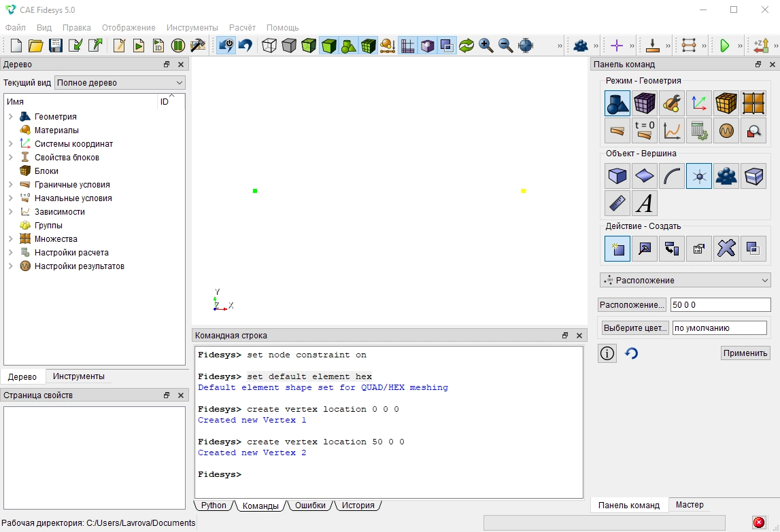Image resolution: width=780 pixels, height=532 pixels.
Task: Select the initial conditions t=0 mode icon
Action: click(x=645, y=130)
